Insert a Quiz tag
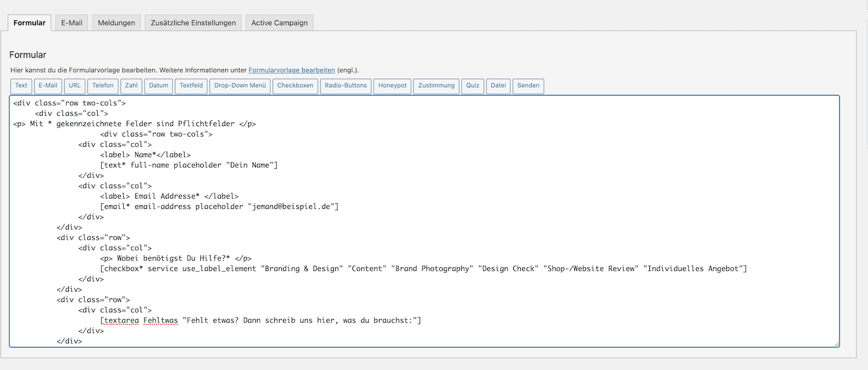Image resolution: width=868 pixels, height=370 pixels. click(473, 86)
